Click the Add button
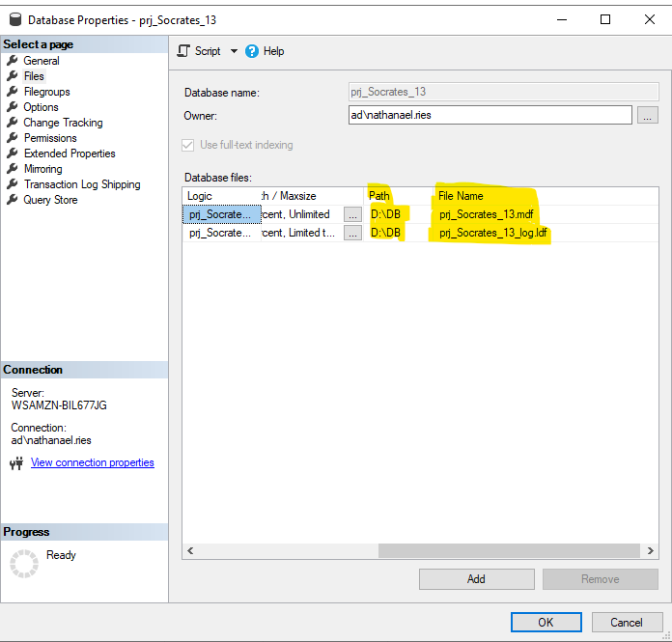 477,579
